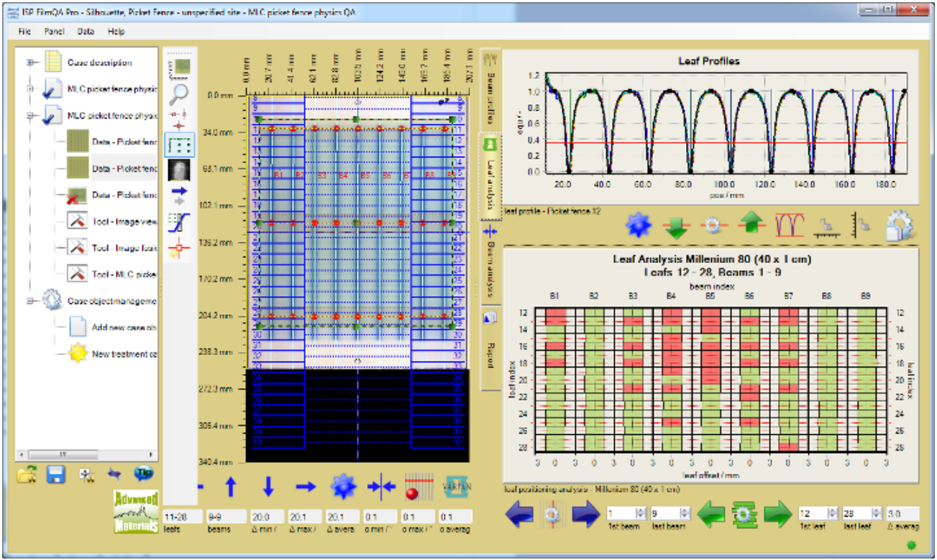Click the red ball on grid icon
This screenshot has width=937, height=560.
pyautogui.click(x=419, y=487)
